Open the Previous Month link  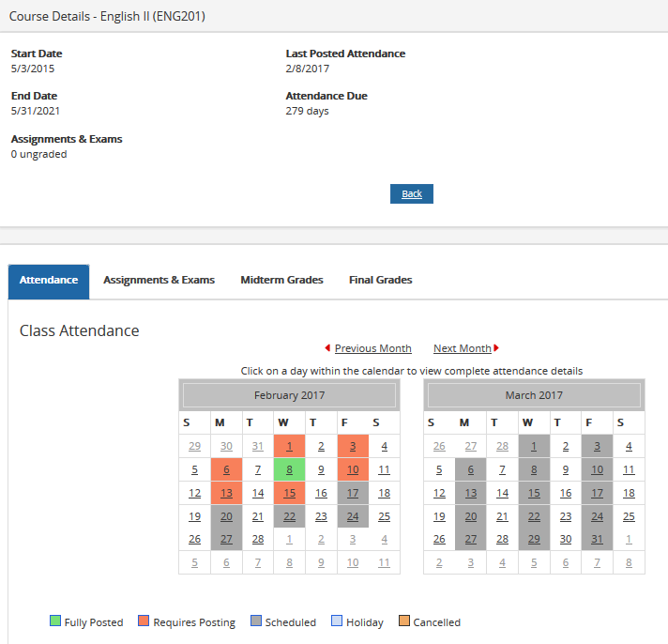click(x=372, y=348)
